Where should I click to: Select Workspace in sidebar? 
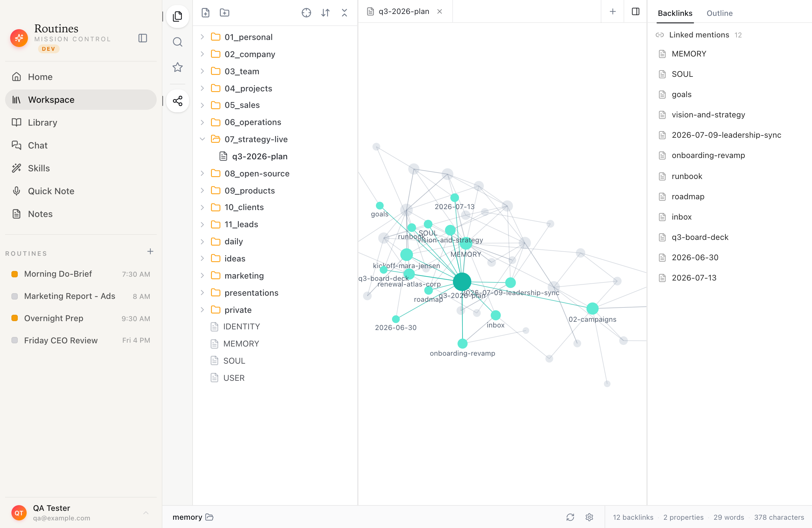pyautogui.click(x=81, y=100)
